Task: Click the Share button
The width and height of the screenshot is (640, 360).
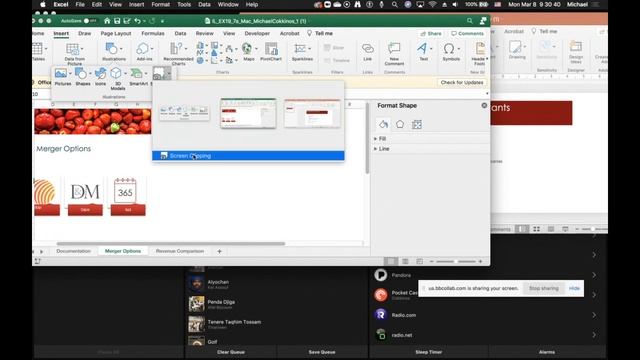Action: [431, 33]
